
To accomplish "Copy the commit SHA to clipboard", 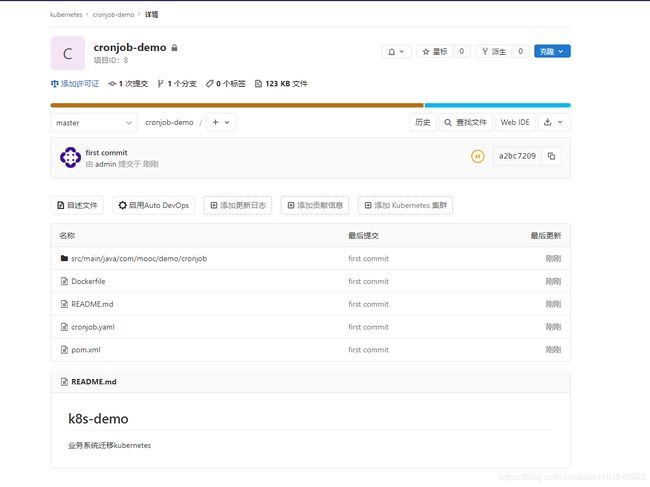I will (551, 156).
